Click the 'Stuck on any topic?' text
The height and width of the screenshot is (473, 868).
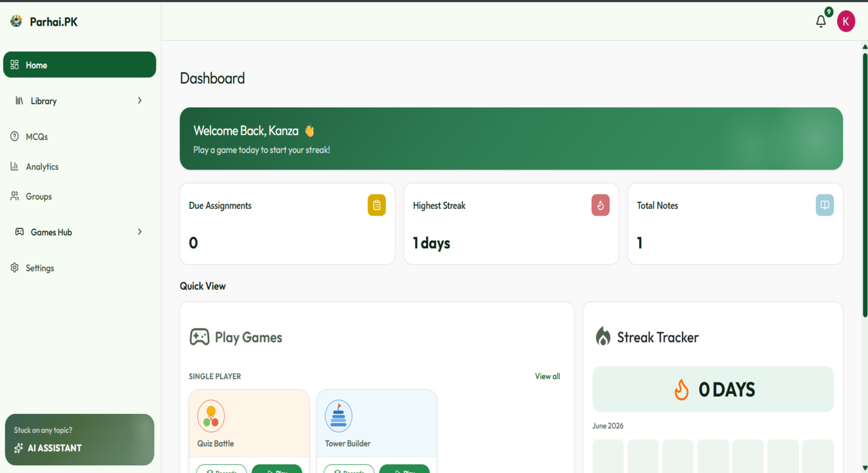43,430
